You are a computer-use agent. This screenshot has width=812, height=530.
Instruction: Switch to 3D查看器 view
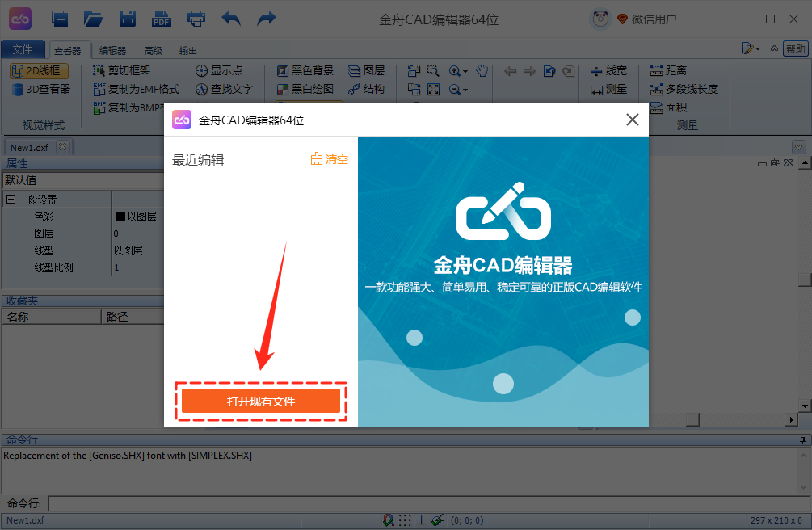(41, 89)
